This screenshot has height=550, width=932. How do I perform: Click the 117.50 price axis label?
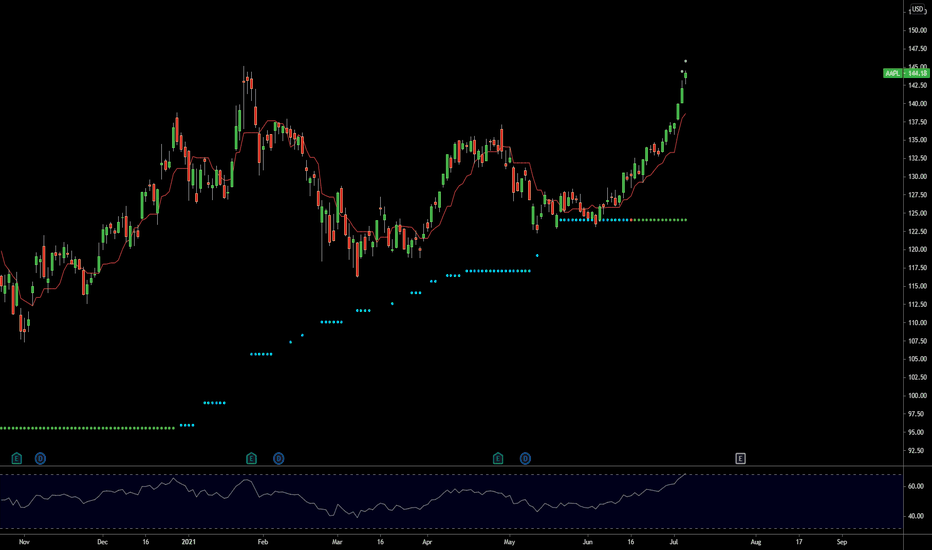tap(917, 268)
